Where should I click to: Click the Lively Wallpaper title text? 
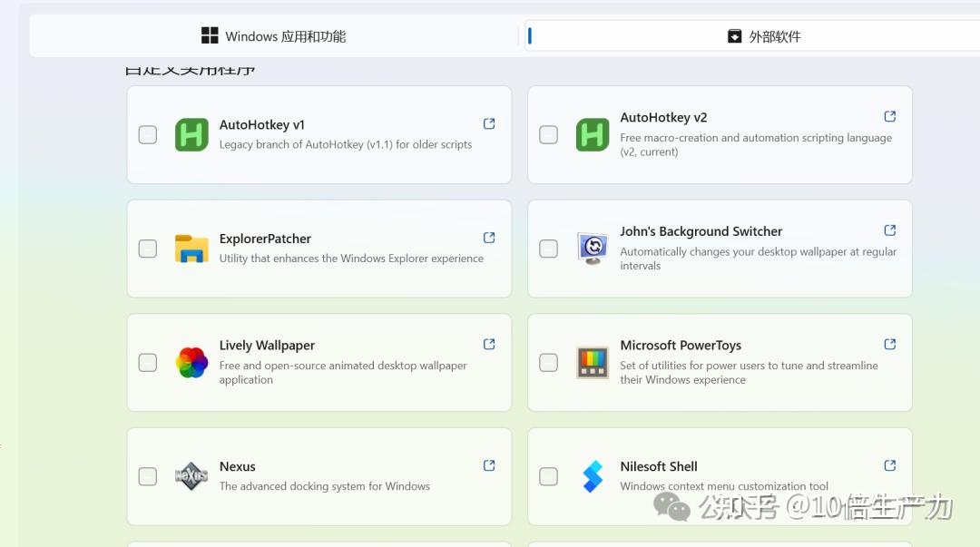(267, 345)
